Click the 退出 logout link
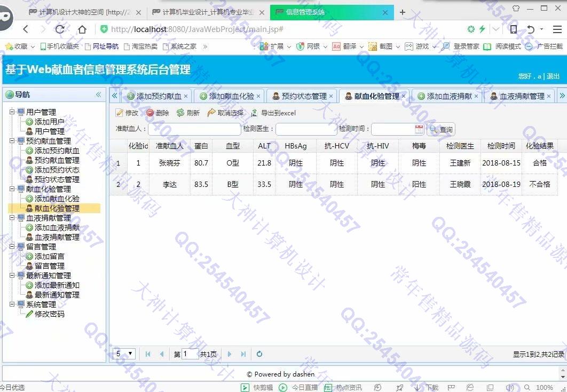 pos(553,76)
